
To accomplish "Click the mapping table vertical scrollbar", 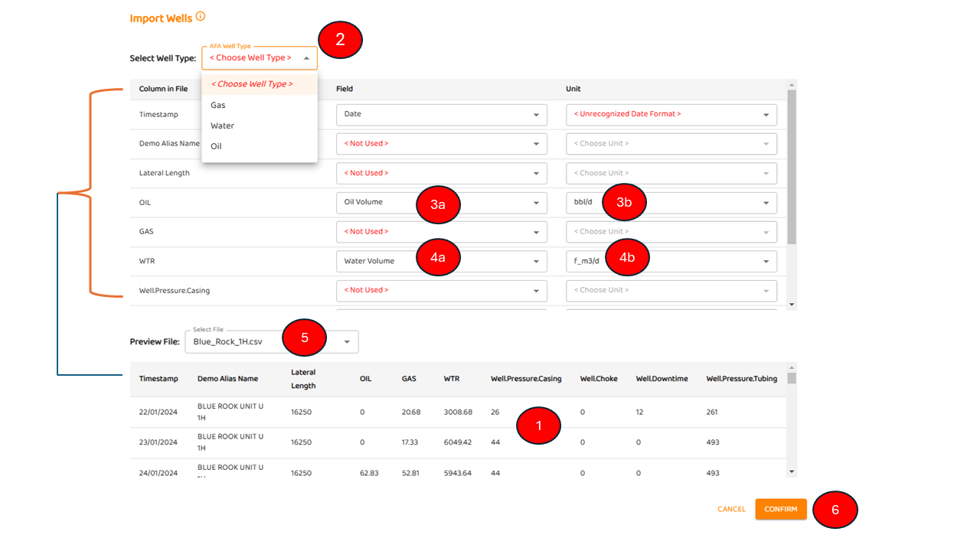I will [x=792, y=167].
